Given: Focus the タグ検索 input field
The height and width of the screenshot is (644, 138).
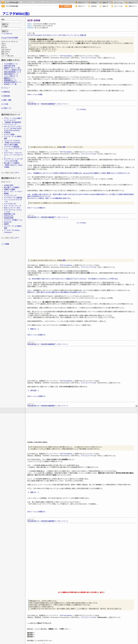Looking at the screenshot, I should 11,29.
